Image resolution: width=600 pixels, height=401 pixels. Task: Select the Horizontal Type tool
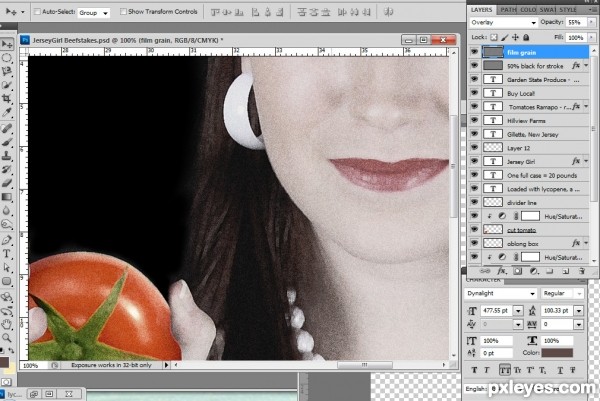(x=7, y=253)
